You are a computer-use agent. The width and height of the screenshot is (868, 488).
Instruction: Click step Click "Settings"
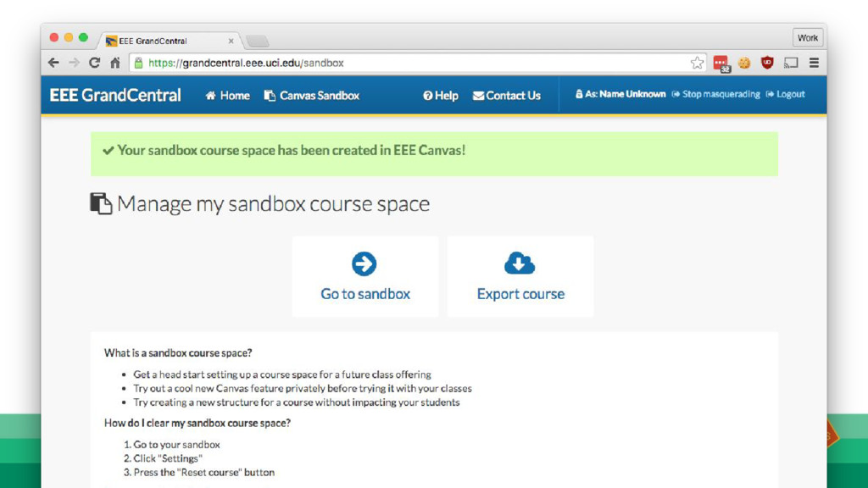(168, 458)
